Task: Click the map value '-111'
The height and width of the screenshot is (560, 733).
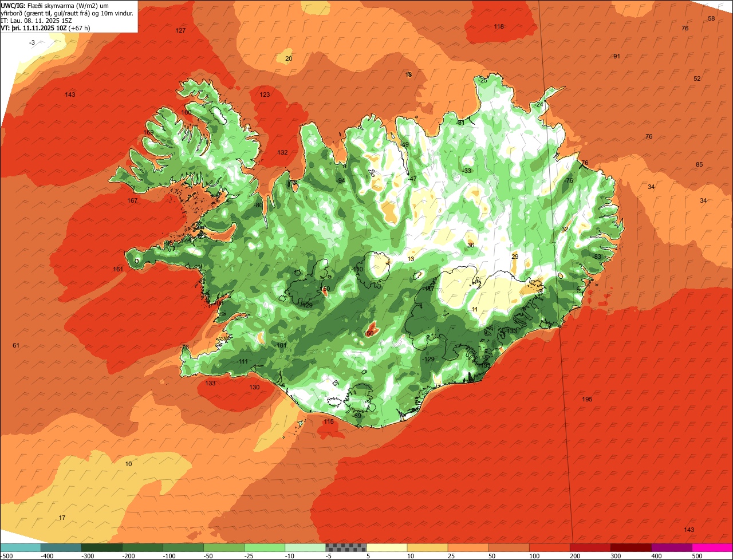Action: 242,361
